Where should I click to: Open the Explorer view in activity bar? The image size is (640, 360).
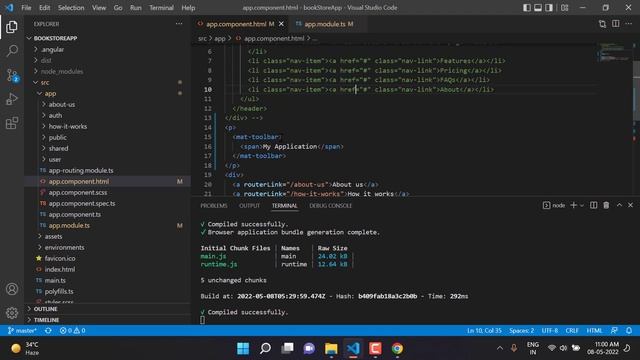[12, 27]
